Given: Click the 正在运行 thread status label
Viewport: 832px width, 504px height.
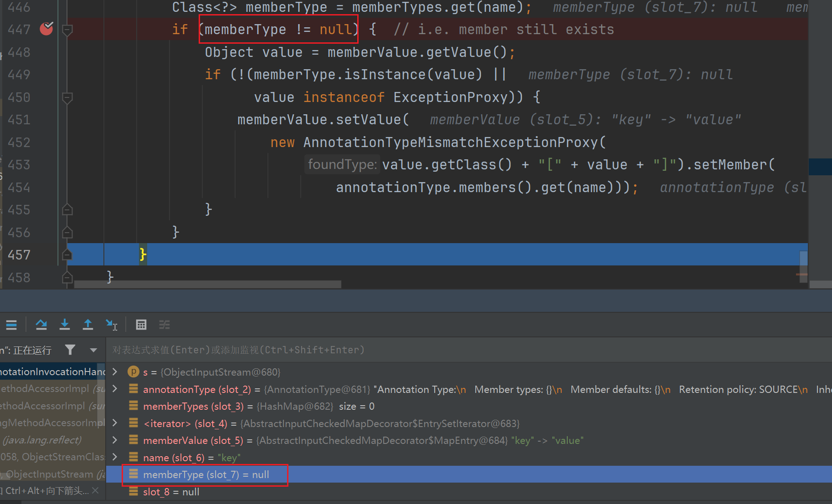Looking at the screenshot, I should coord(32,350).
